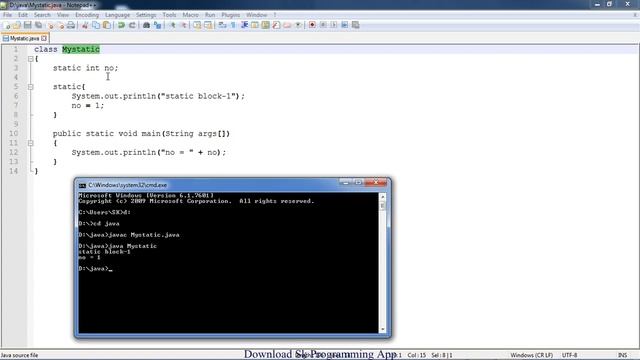Open Find with the binoculars icon
Screen dimensions: 640x360
pos(146,25)
